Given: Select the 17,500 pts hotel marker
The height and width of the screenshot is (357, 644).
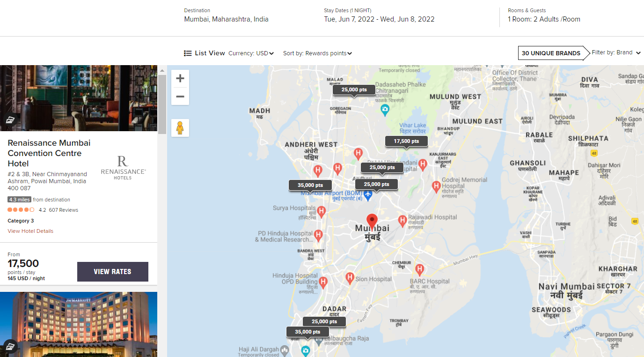Looking at the screenshot, I should point(406,141).
